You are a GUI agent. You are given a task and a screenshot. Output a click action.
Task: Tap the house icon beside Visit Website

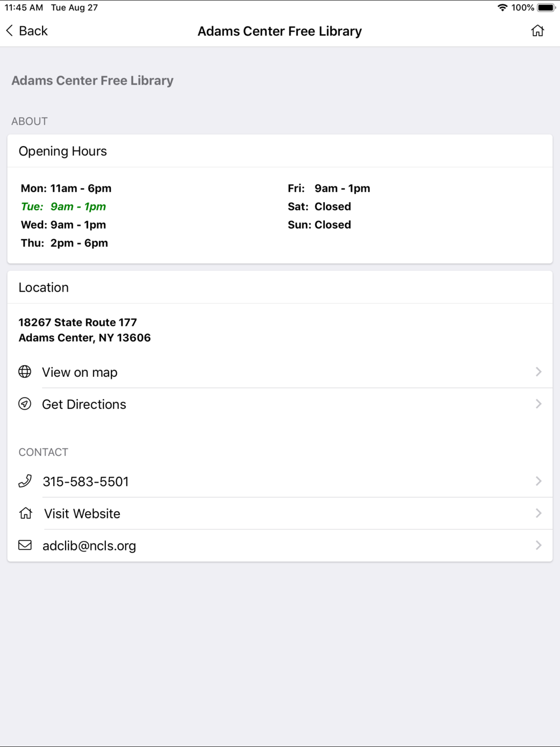point(25,513)
